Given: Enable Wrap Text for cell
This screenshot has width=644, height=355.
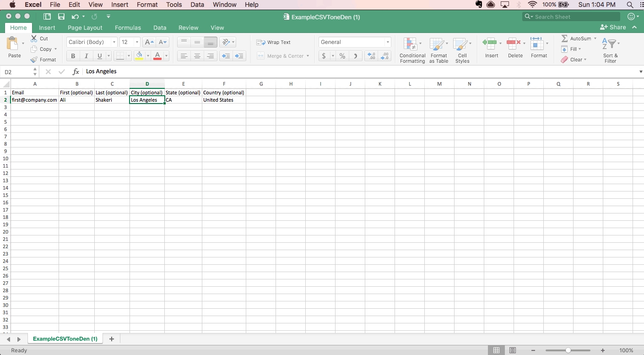Looking at the screenshot, I should pyautogui.click(x=274, y=42).
